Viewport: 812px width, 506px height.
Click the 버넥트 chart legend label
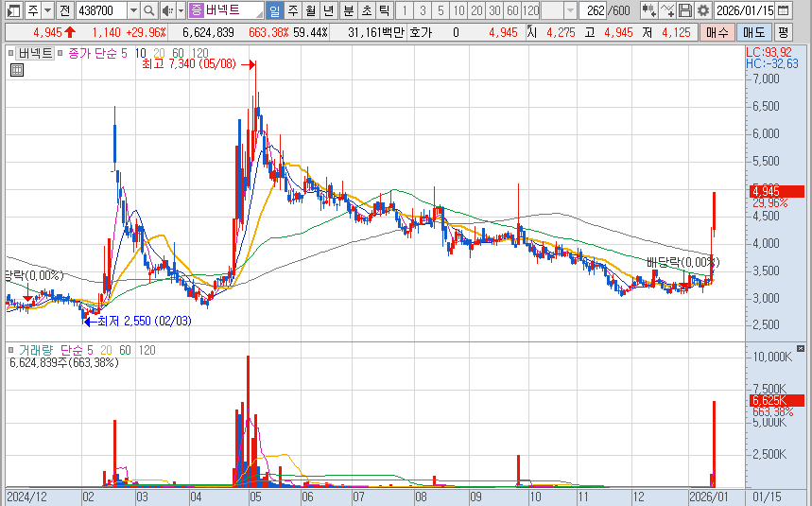click(x=35, y=53)
